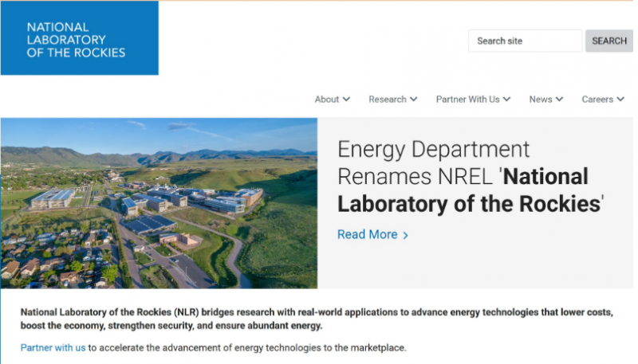Follow the Read More link
Image resolution: width=638 pixels, height=364 pixels.
pyautogui.click(x=367, y=234)
